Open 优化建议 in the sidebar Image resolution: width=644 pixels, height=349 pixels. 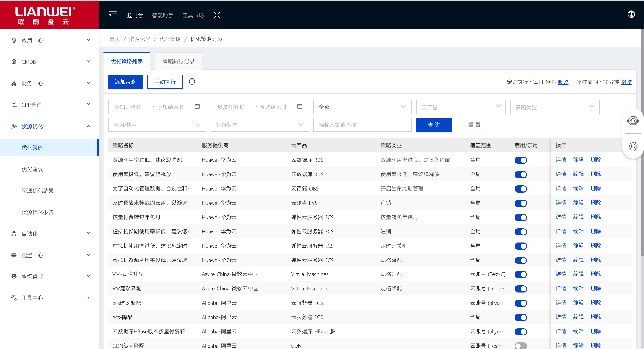point(32,169)
